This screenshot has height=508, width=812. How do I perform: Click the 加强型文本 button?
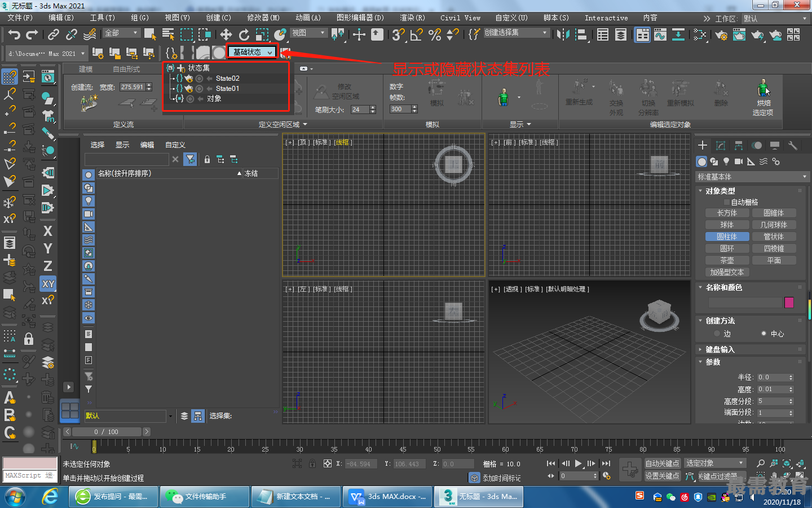[727, 273]
